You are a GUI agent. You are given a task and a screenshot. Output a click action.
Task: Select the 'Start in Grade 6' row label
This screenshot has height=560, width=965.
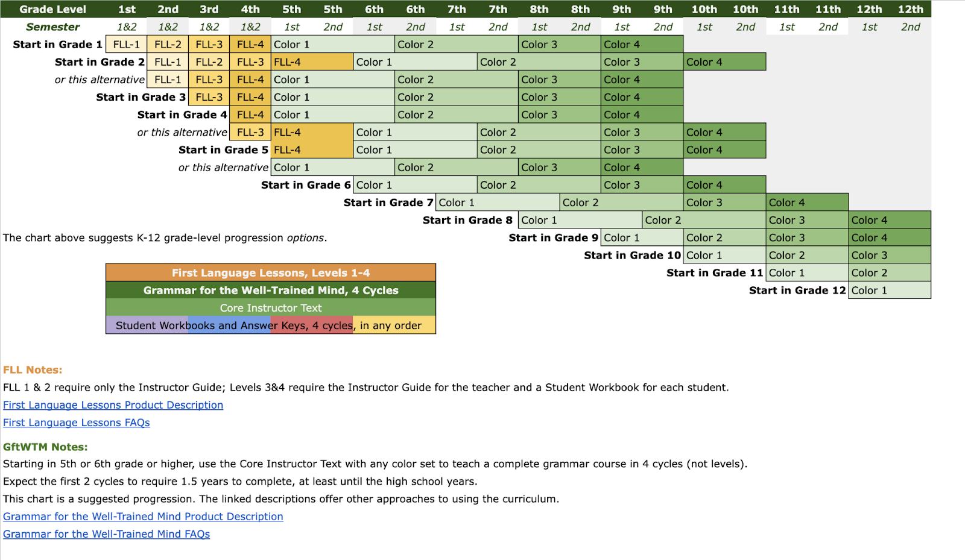pyautogui.click(x=306, y=185)
